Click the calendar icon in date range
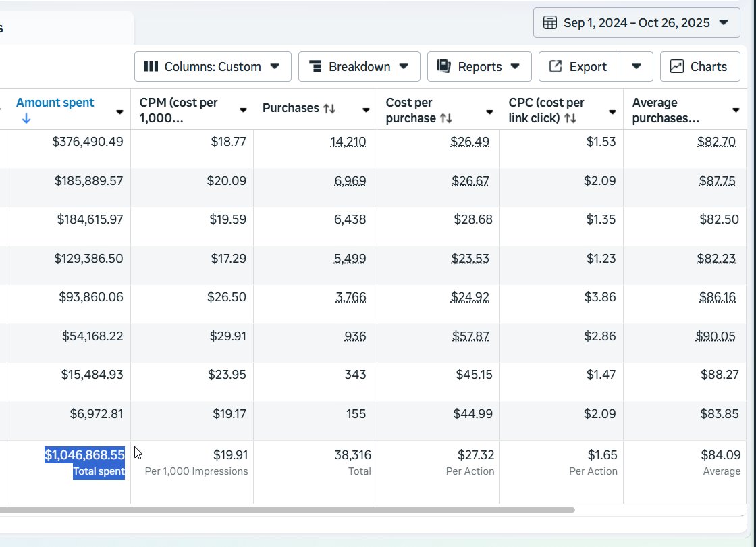Image resolution: width=756 pixels, height=547 pixels. [x=550, y=23]
